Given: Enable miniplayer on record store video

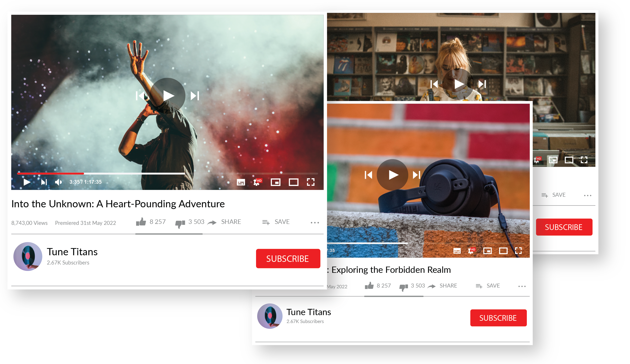Looking at the screenshot, I should 553,160.
